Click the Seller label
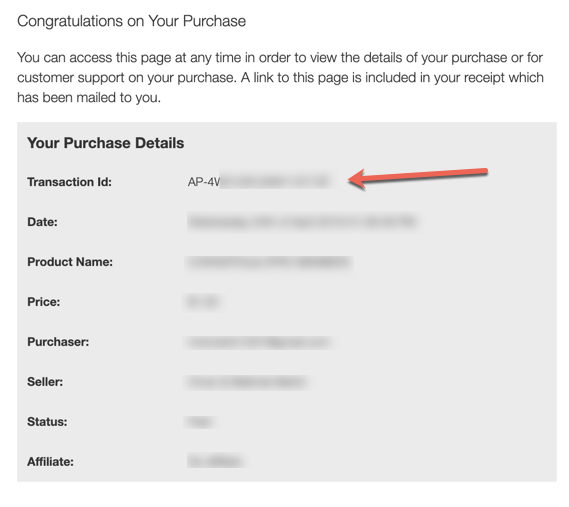Screen dimensions: 569x507 pos(45,381)
